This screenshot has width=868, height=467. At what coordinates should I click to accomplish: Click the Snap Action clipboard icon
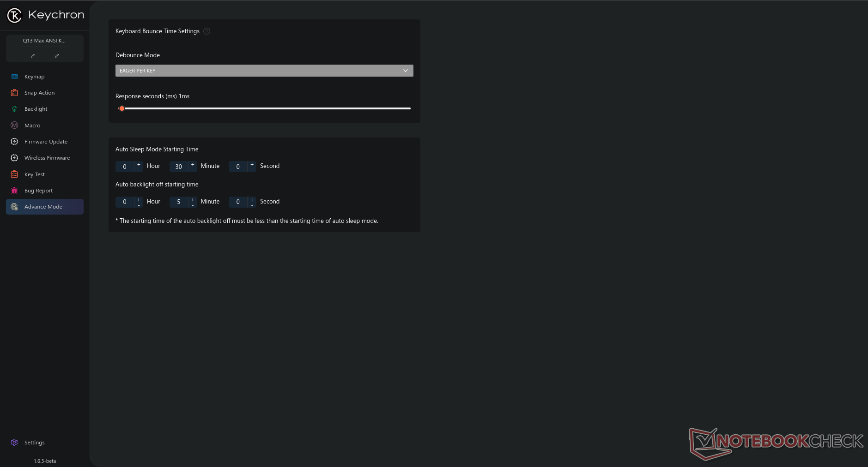[x=14, y=93]
